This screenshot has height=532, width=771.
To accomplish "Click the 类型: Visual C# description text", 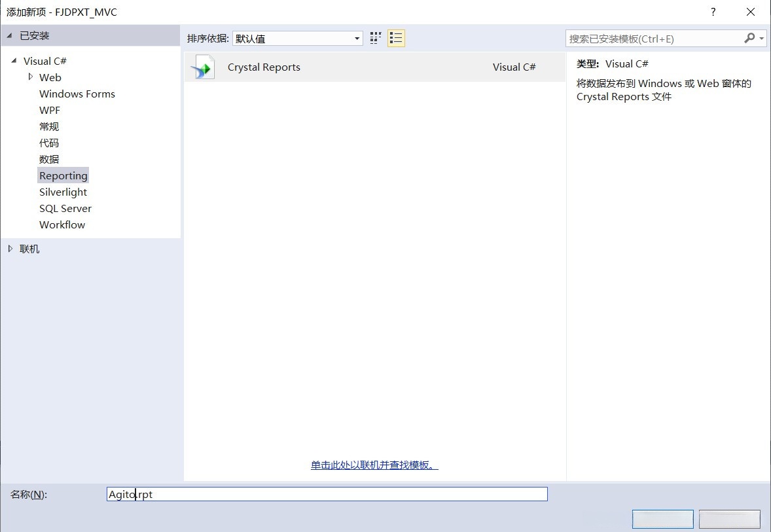I will (x=613, y=64).
